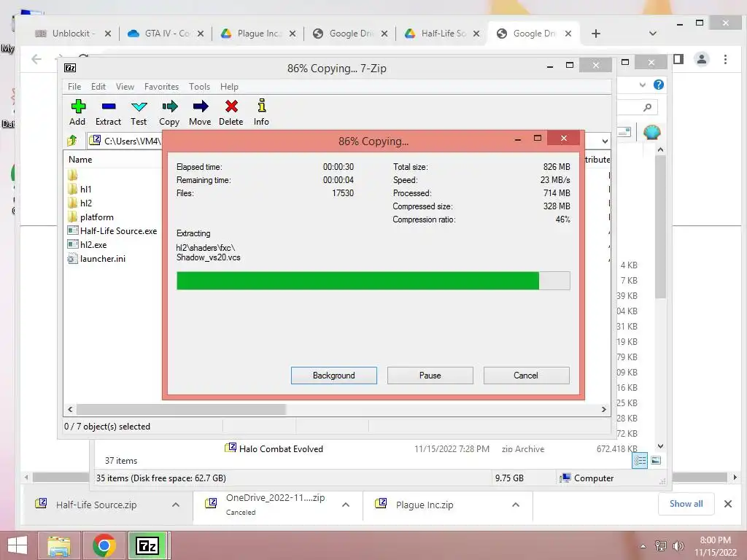Select the Halo Combat Evolved archive row
The width and height of the screenshot is (747, 560).
[x=431, y=448]
